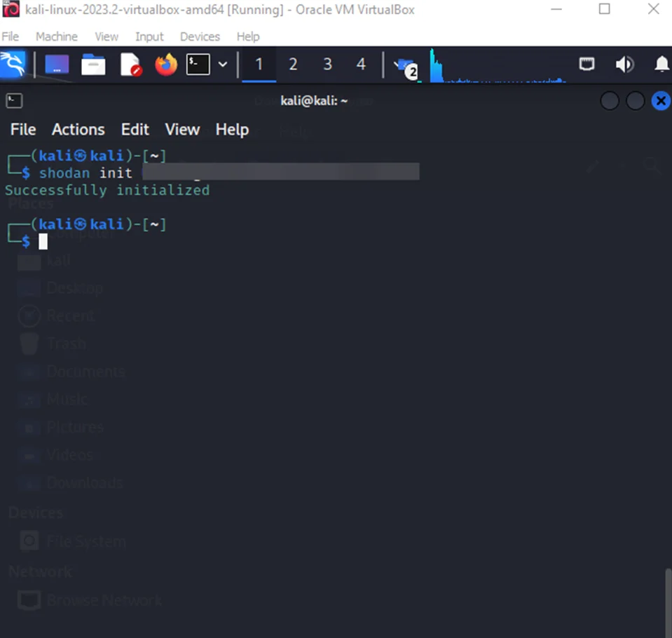The height and width of the screenshot is (638, 672).
Task: Open the clipboard manager showing badge 2
Action: coord(406,67)
